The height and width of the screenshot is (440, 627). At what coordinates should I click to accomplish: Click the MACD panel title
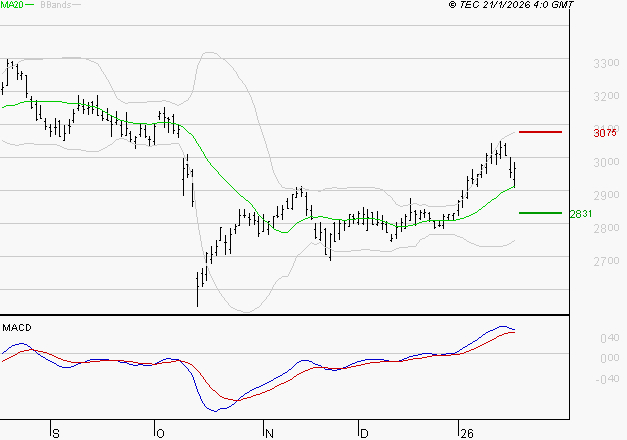(17, 328)
